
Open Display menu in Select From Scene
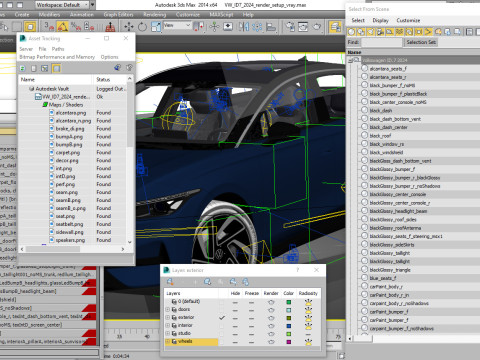point(380,20)
